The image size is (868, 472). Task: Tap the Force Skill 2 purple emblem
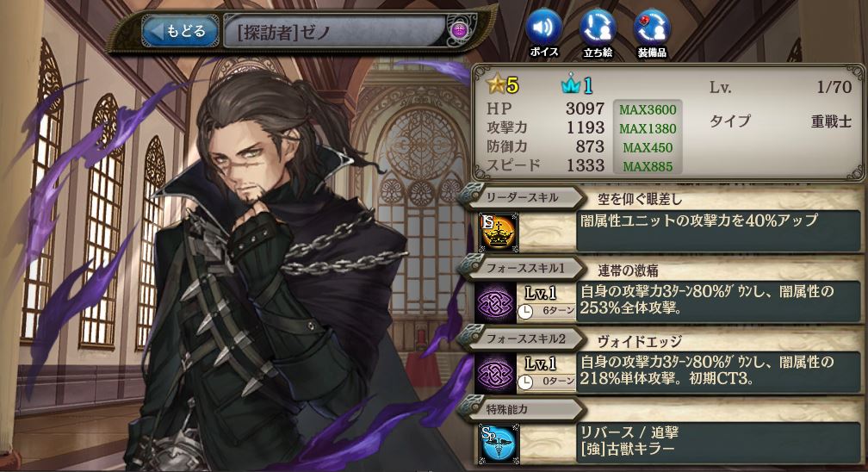[x=495, y=374]
